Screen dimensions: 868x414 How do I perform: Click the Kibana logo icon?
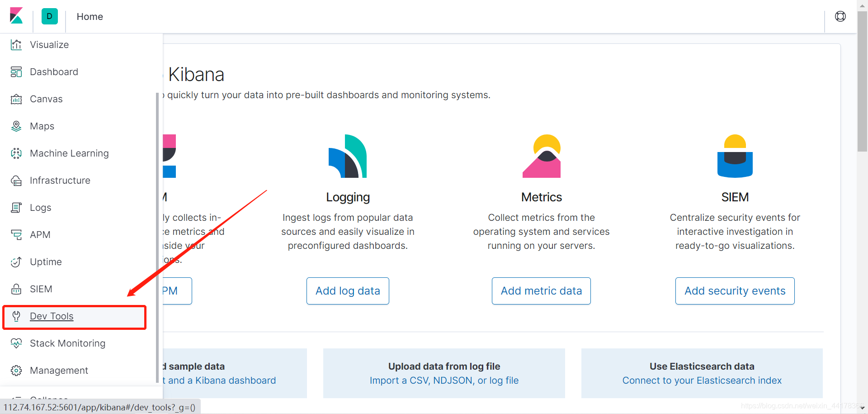[16, 16]
